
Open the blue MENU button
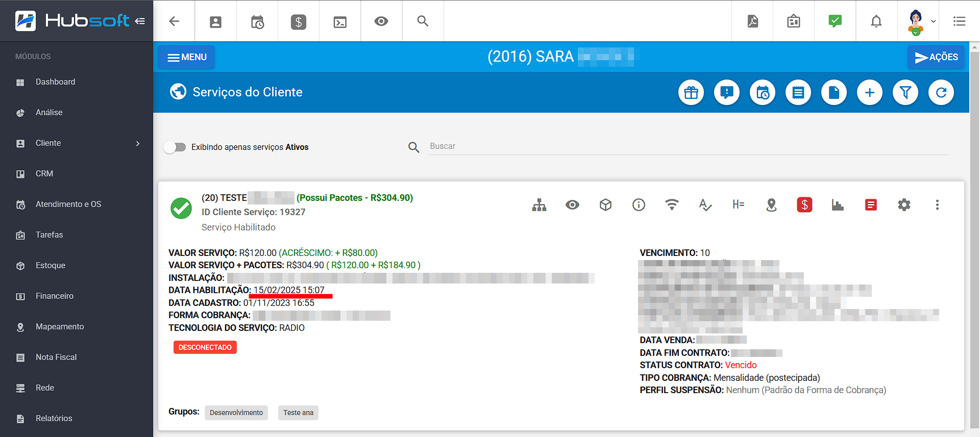186,57
